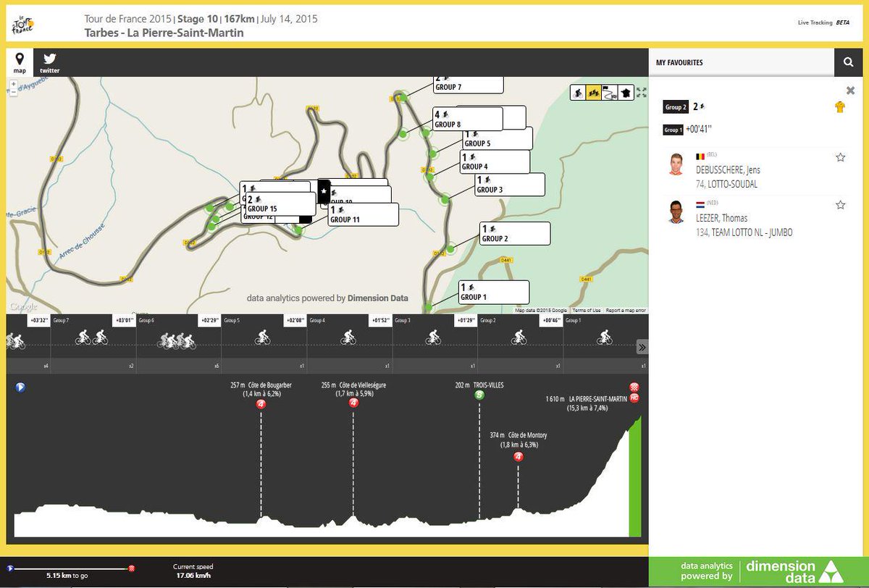
Task: Click the GROUP 15 map label
Action: point(280,203)
